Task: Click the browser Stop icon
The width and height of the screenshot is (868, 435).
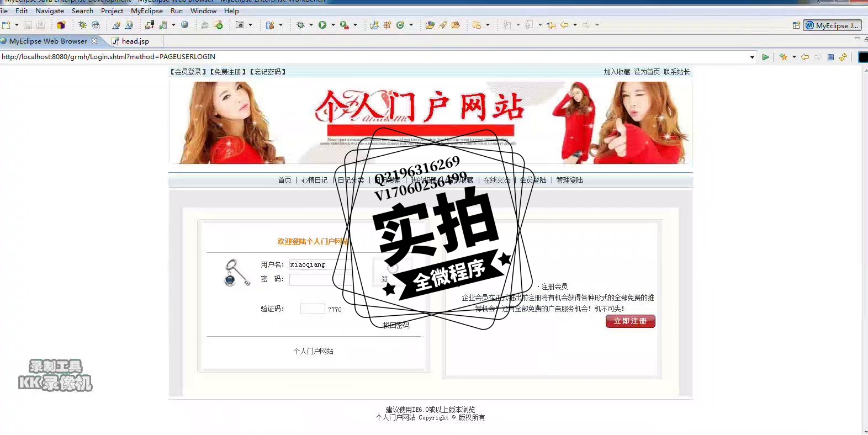Action: tap(830, 57)
